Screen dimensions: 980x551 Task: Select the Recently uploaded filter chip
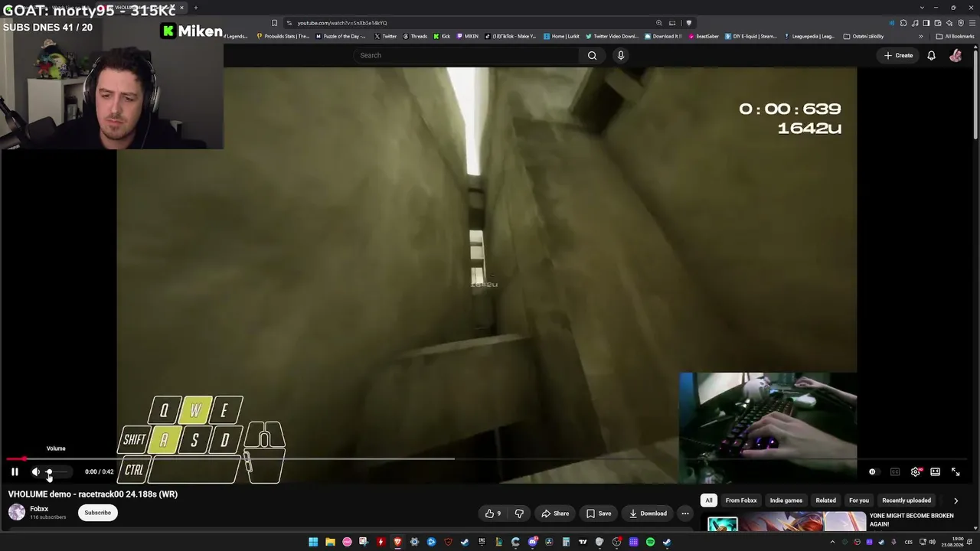(x=906, y=500)
